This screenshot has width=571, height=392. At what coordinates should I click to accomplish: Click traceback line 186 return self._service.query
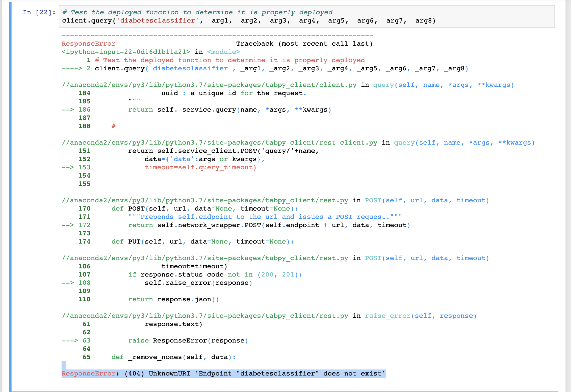229,110
